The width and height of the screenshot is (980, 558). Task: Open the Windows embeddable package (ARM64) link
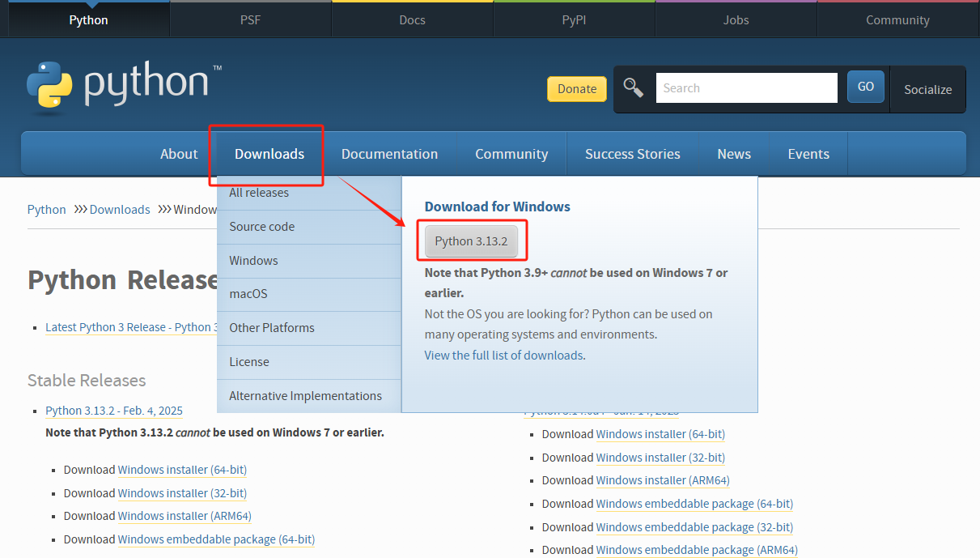point(697,550)
